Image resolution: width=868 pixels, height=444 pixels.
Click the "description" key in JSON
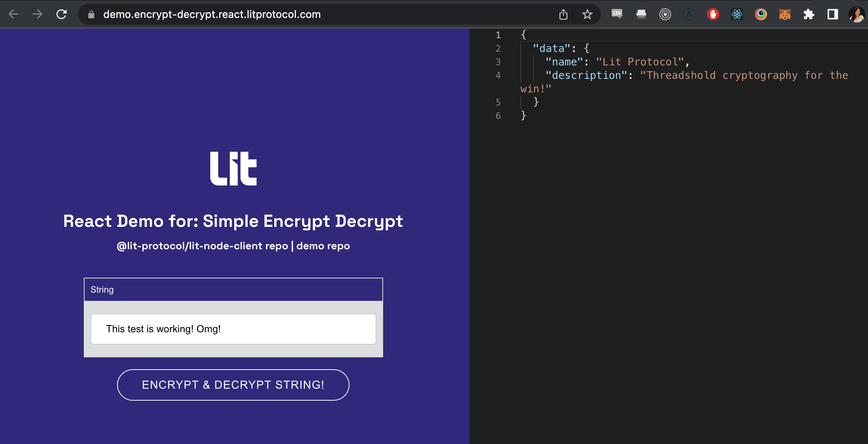[x=586, y=75]
